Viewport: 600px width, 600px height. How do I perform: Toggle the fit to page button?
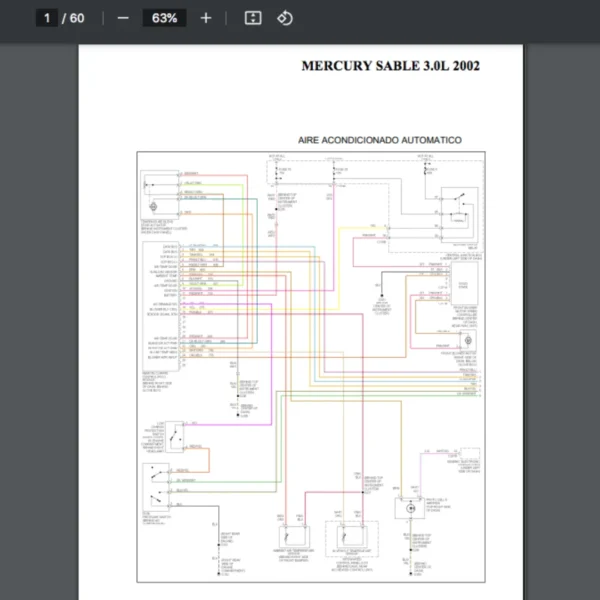coord(253,18)
